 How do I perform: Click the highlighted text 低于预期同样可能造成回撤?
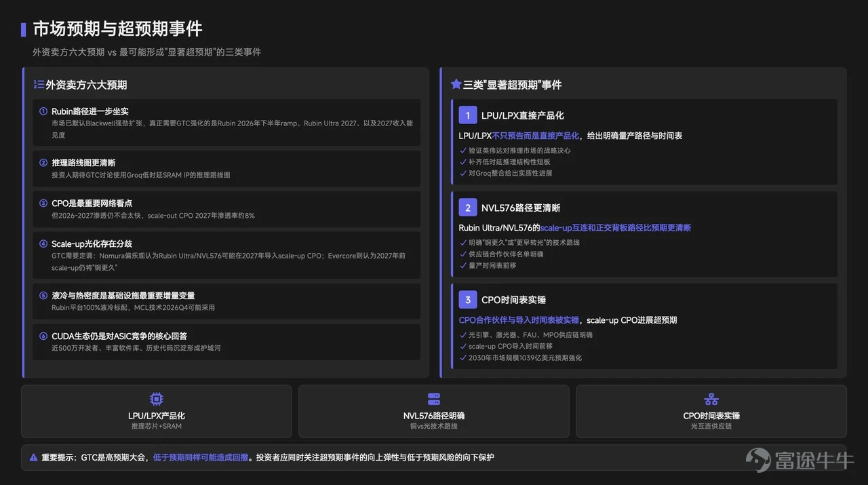[201, 458]
